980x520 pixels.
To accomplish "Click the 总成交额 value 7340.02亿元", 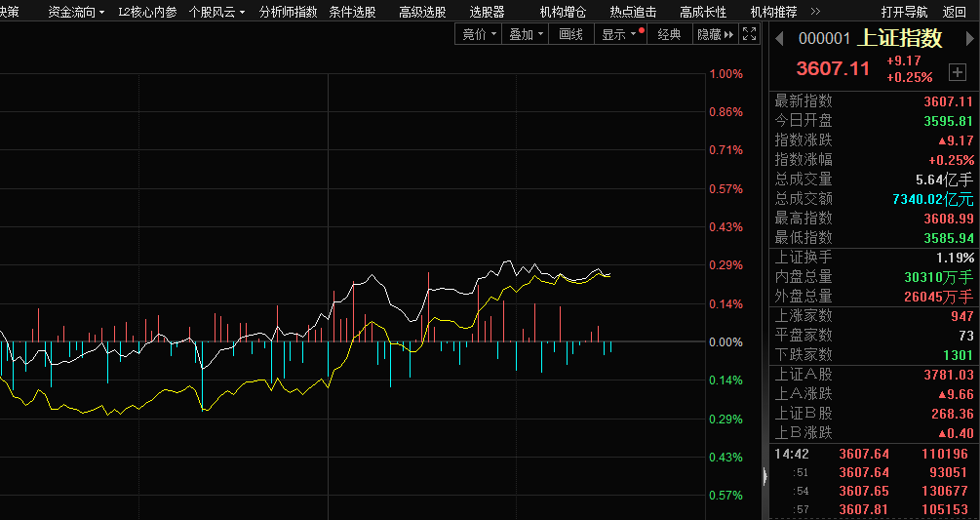I will 933,199.
